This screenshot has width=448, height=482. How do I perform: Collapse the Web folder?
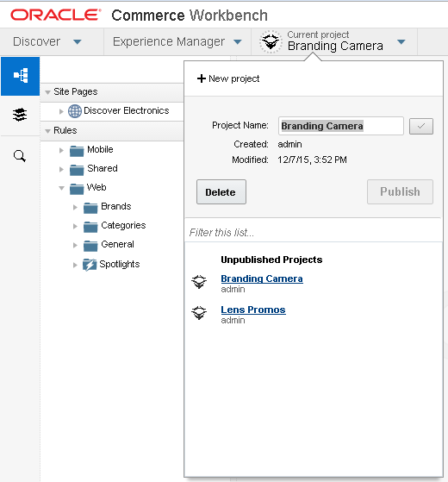point(61,188)
